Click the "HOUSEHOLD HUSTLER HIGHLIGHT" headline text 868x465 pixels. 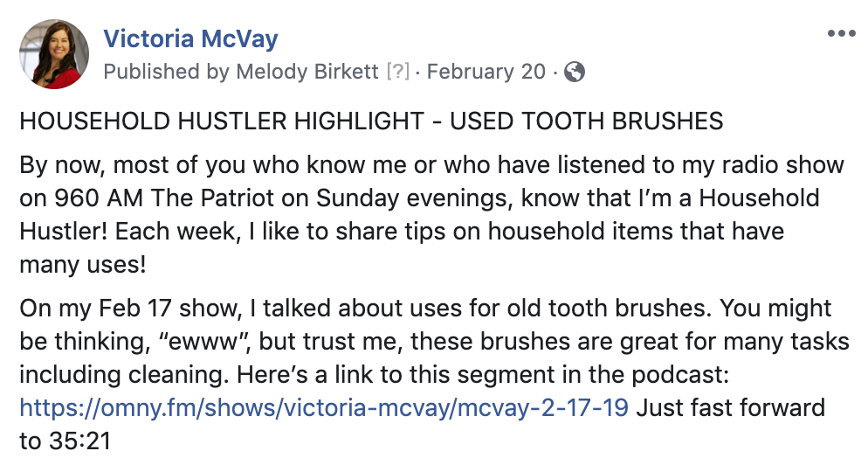coord(222,121)
